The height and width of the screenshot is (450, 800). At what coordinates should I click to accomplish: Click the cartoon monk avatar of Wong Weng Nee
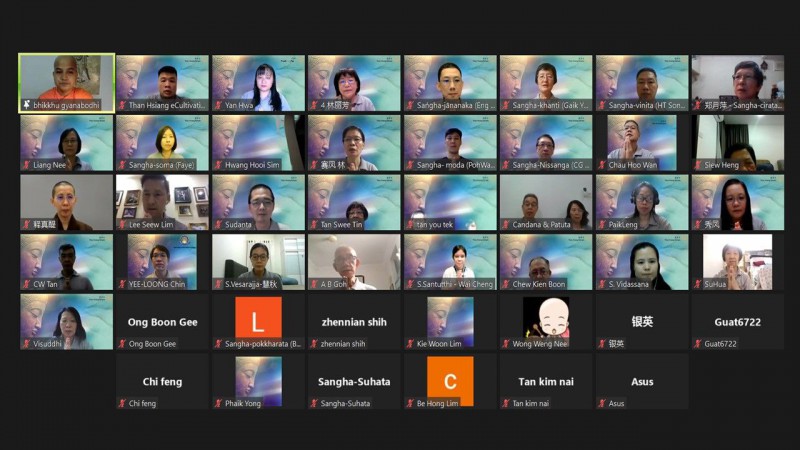[546, 317]
